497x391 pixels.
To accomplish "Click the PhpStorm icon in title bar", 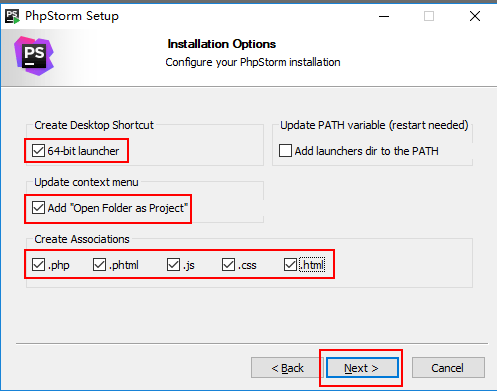I will tap(13, 16).
